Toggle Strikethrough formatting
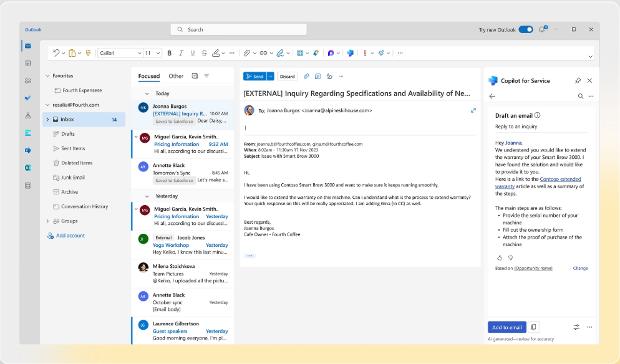 coord(204,53)
